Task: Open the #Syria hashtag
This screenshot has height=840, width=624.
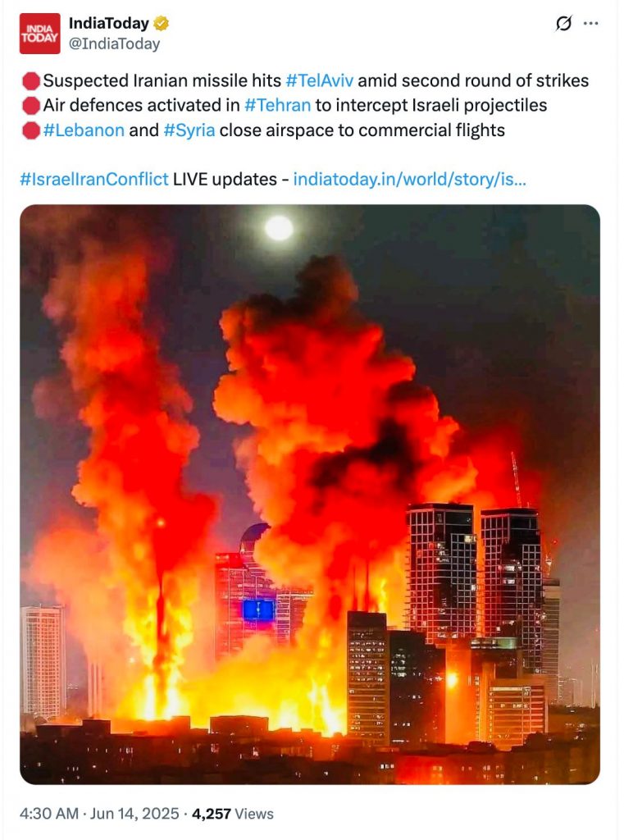Action: [189, 130]
